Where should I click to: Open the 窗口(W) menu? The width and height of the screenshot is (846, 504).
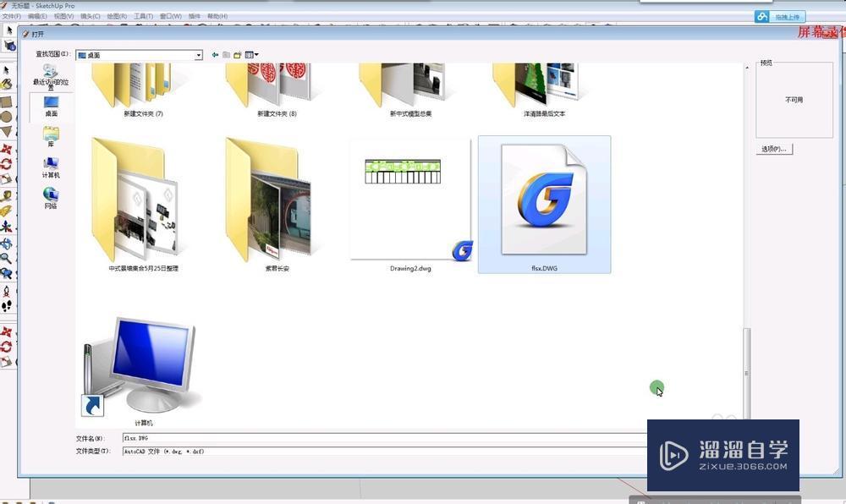coord(171,16)
